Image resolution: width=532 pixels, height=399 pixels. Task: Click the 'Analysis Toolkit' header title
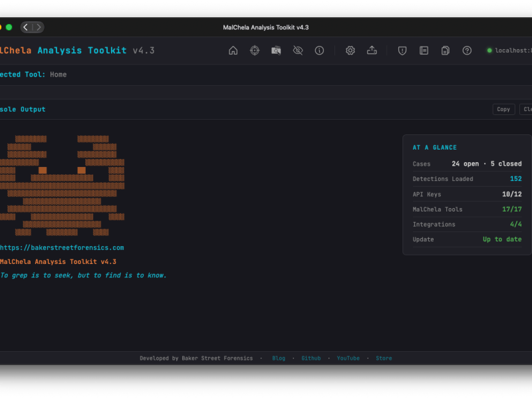[82, 51]
